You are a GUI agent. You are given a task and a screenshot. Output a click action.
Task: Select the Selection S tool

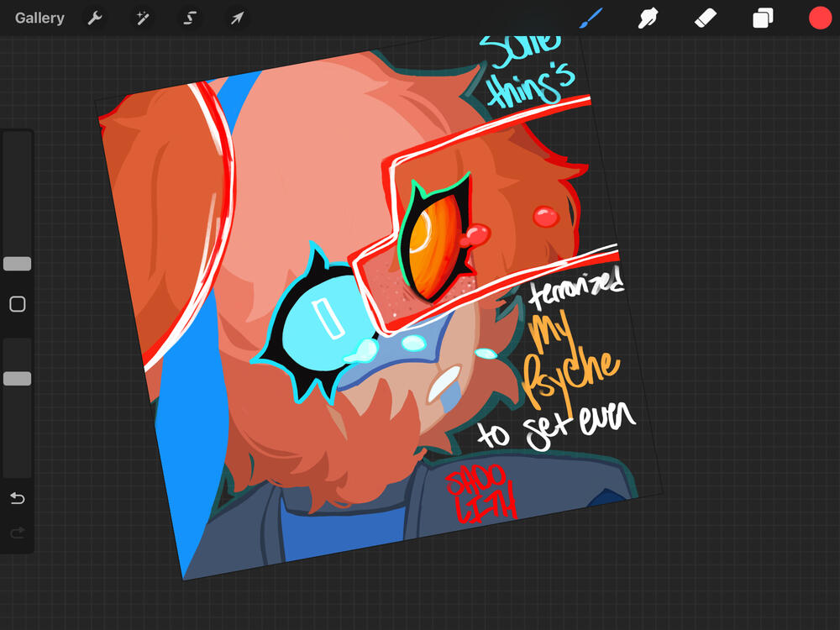tap(190, 18)
